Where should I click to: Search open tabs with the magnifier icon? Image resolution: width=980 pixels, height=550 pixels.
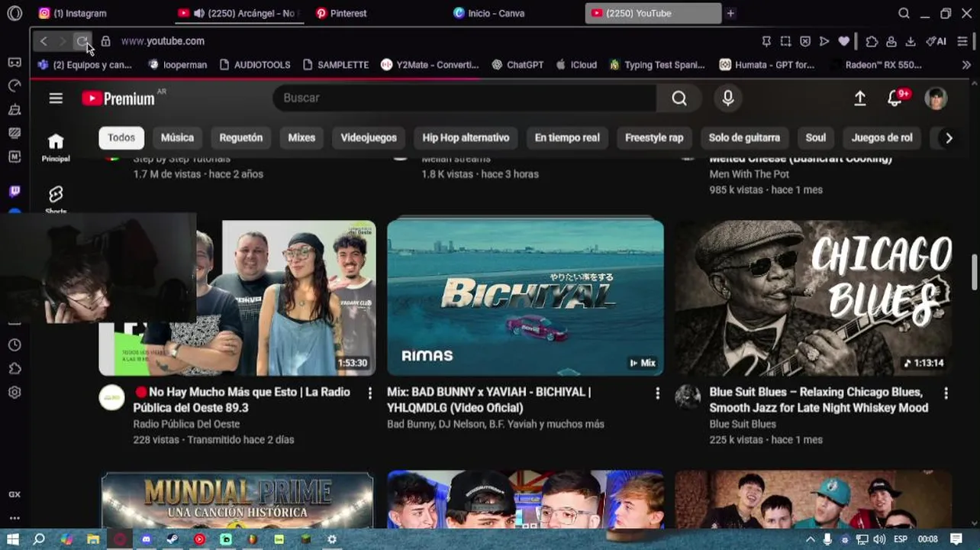[904, 13]
